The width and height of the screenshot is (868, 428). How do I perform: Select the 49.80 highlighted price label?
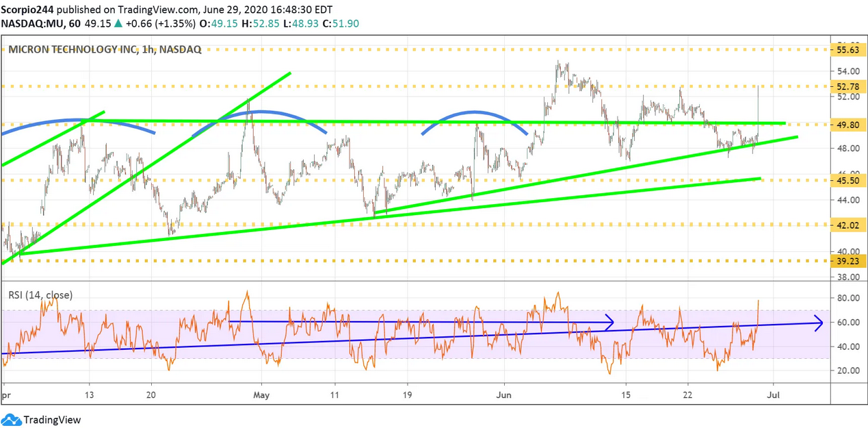[x=847, y=125]
